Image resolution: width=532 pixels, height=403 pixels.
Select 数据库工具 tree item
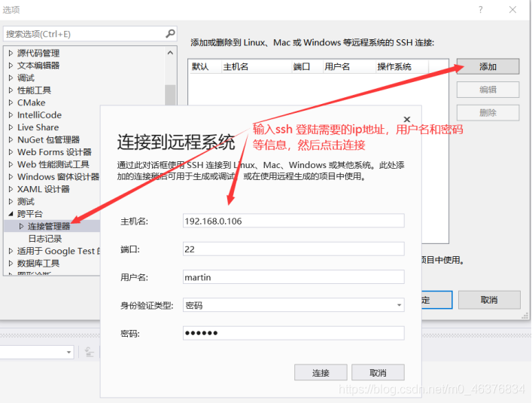tap(38, 263)
